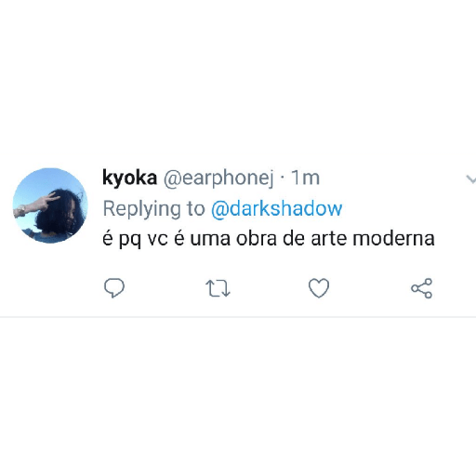Like the tweet with the heart icon

click(319, 288)
